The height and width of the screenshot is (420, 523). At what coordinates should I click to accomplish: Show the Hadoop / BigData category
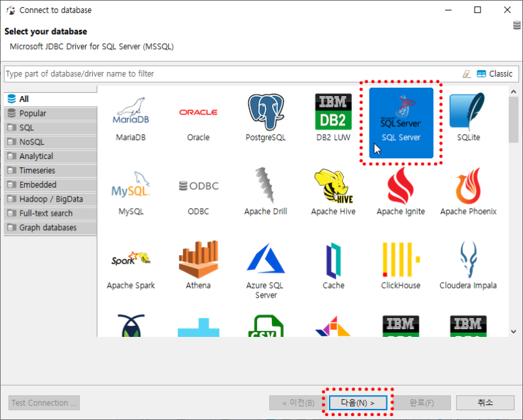click(x=50, y=200)
